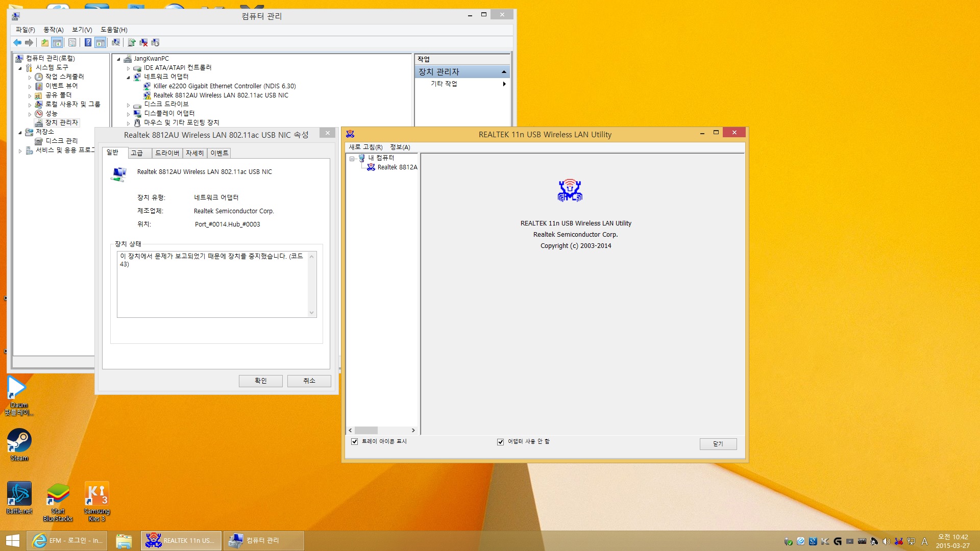Viewport: 980px width, 551px height.
Task: Open the Properties toolbar icon
Action: (72, 42)
